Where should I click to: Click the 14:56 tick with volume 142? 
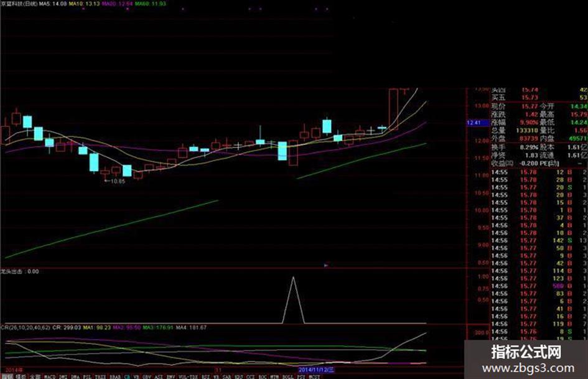[539, 240]
